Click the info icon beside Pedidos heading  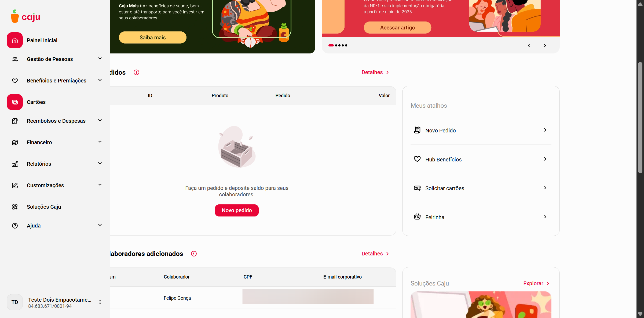click(x=136, y=73)
